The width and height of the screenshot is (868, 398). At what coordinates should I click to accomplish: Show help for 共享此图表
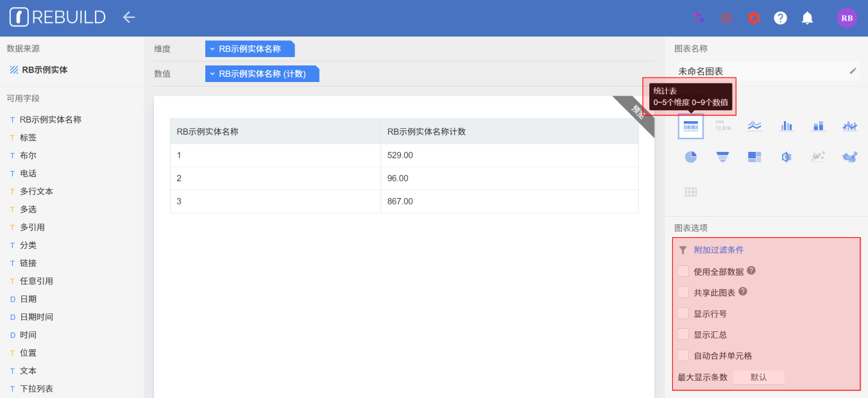(743, 291)
